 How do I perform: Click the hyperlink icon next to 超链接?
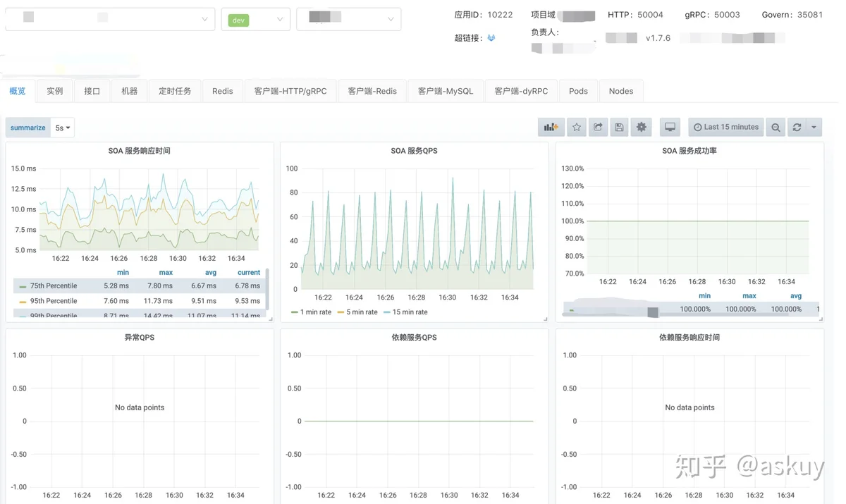click(x=491, y=38)
